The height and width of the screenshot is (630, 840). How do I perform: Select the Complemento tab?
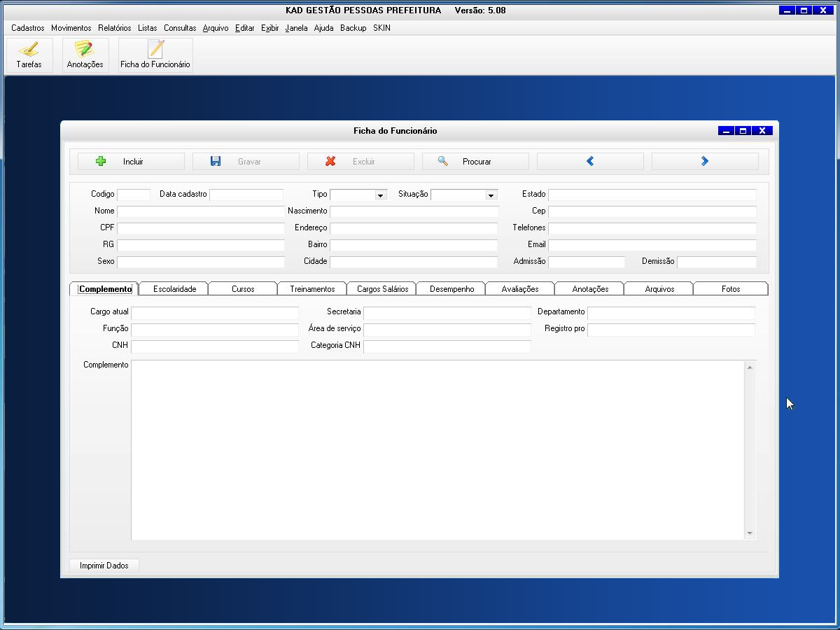105,289
